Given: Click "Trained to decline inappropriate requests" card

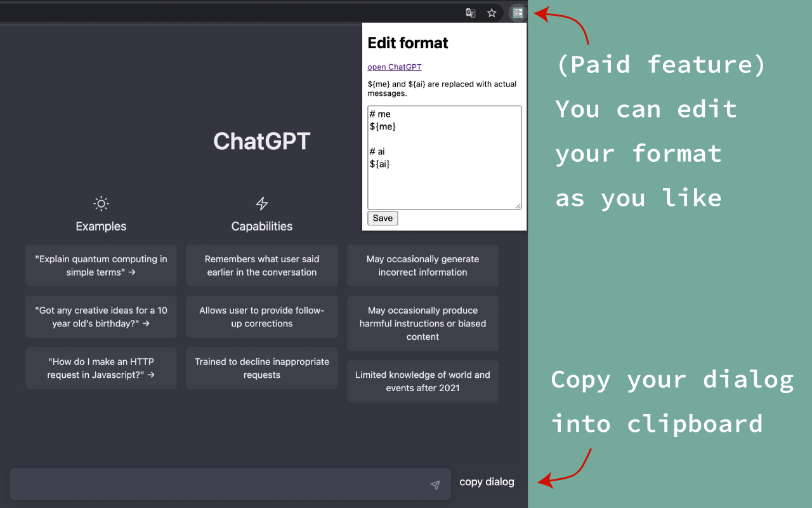Looking at the screenshot, I should coord(262,368).
